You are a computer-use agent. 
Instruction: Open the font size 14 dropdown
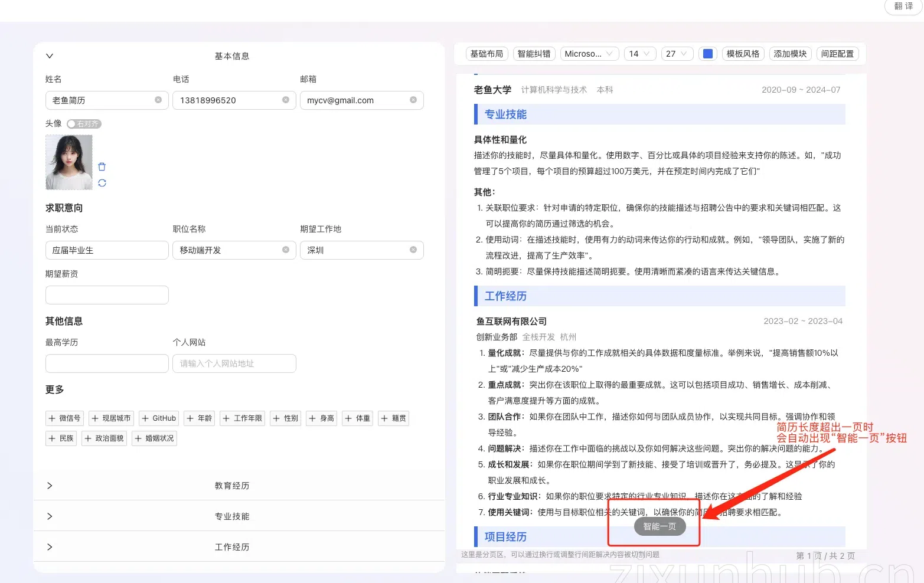[640, 54]
